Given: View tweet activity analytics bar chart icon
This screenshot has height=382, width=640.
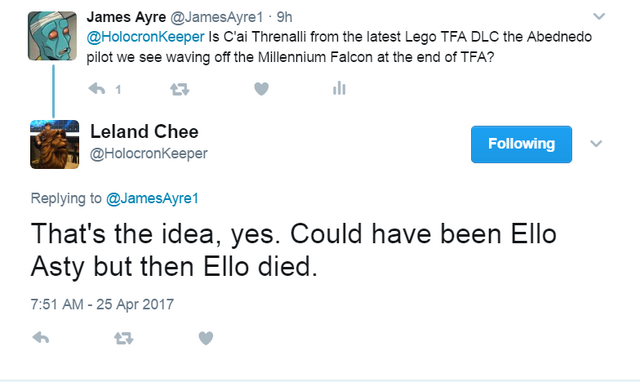Looking at the screenshot, I should point(339,88).
